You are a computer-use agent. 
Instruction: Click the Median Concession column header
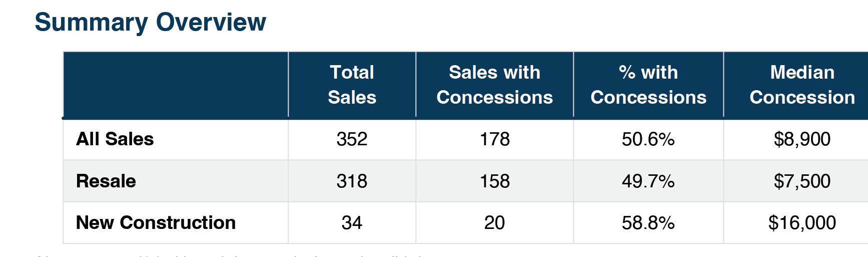tap(802, 85)
